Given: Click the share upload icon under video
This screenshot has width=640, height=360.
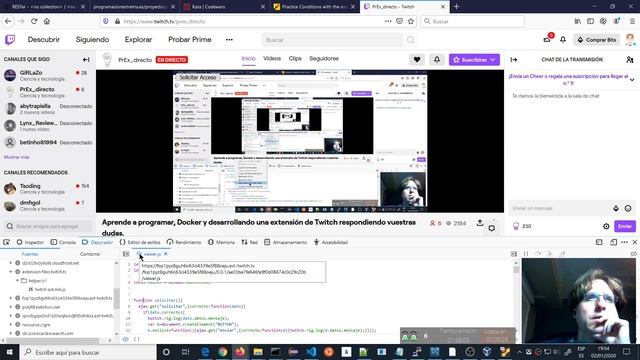Looking at the screenshot, I should click(480, 223).
